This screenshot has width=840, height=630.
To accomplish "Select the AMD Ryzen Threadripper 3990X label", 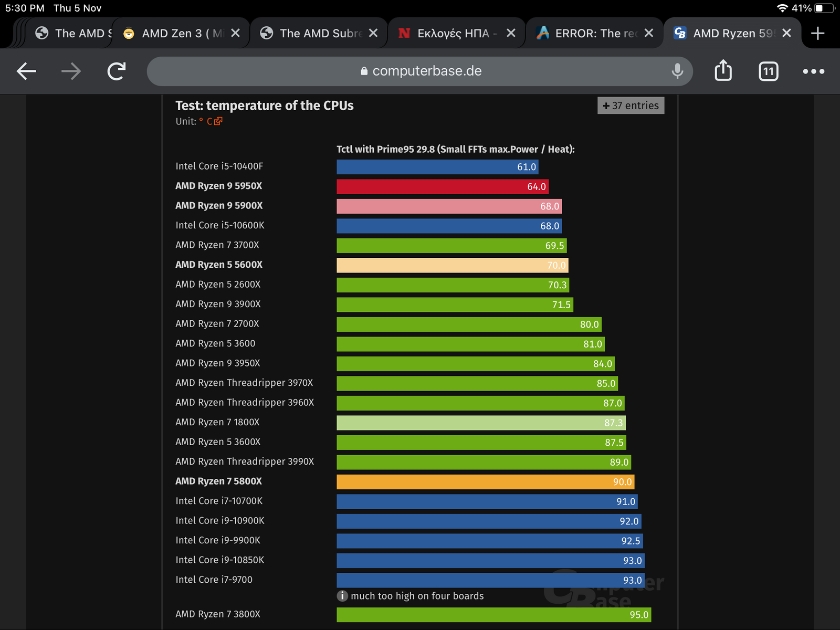I will tap(245, 461).
